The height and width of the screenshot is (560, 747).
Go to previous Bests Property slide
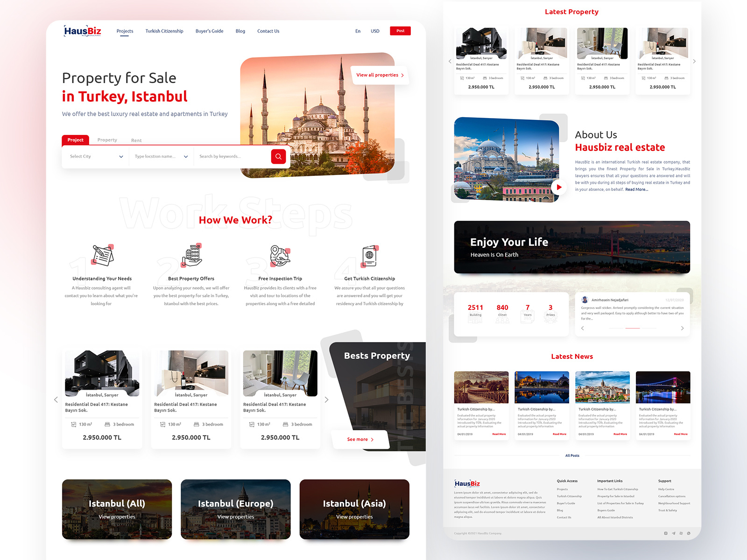[56, 399]
